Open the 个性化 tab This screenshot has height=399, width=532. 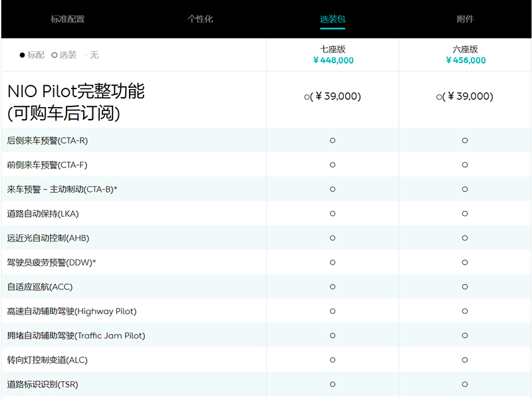coord(200,19)
